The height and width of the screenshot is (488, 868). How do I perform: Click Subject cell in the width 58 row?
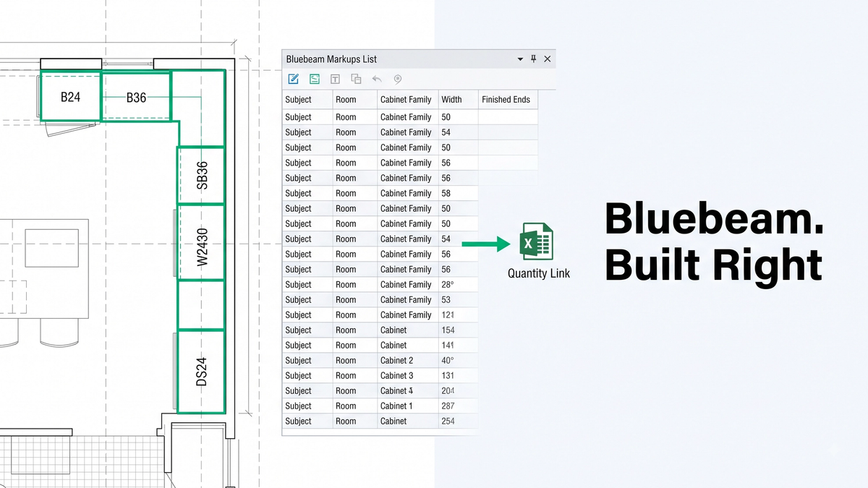[x=307, y=193]
